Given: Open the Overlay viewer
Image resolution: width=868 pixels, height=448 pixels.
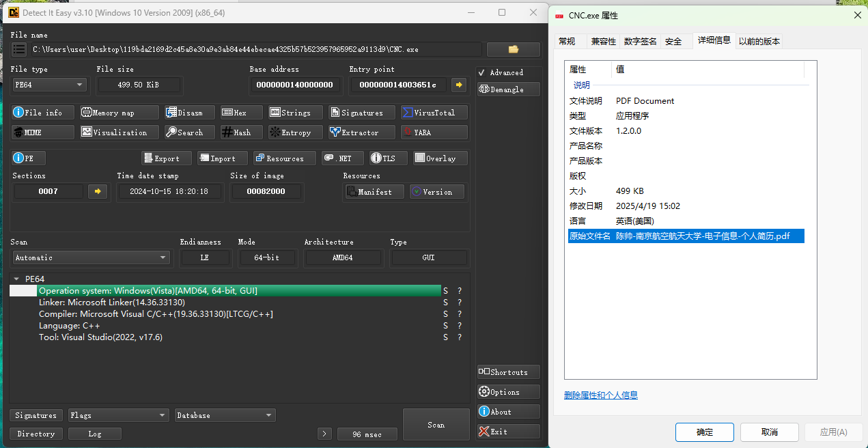Looking at the screenshot, I should (440, 158).
